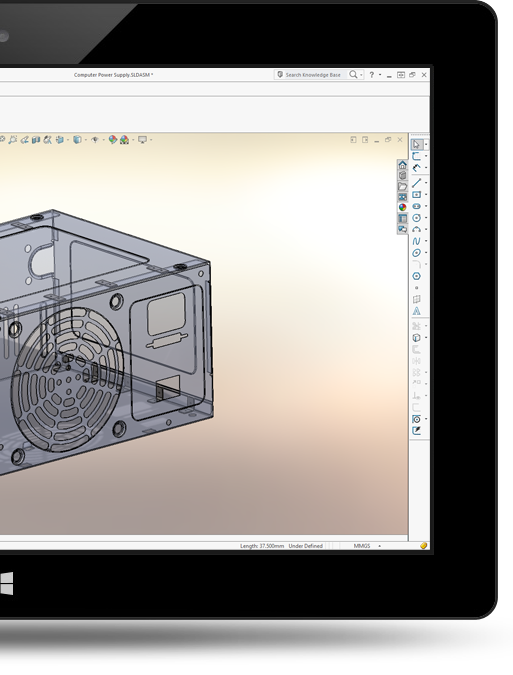Image resolution: width=513 pixels, height=675 pixels.
Task: Pick the Polygon sketch tool
Action: (416, 276)
